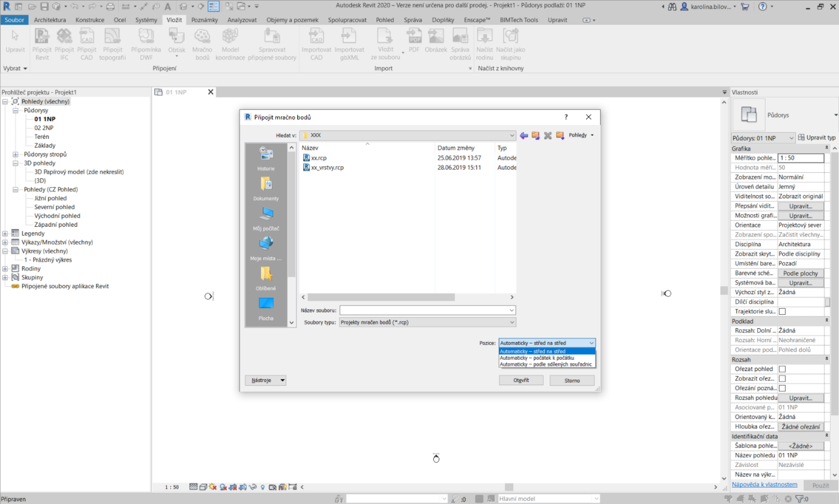Open Moje místa in the places bar
This screenshot has width=839, height=504.
pyautogui.click(x=266, y=249)
